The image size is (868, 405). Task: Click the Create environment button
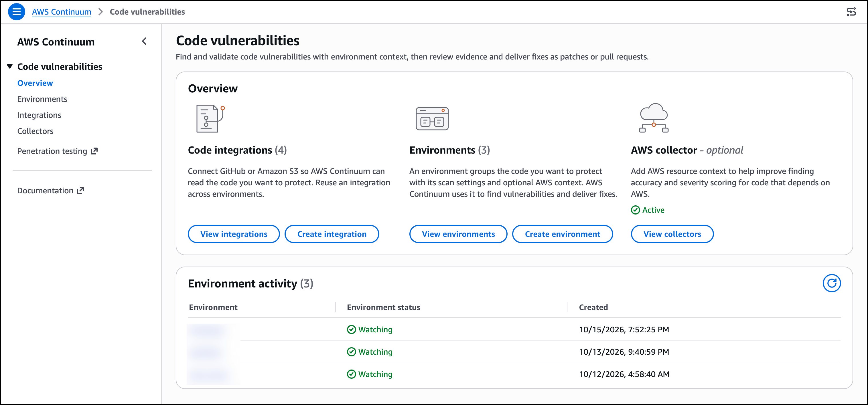[562, 234]
